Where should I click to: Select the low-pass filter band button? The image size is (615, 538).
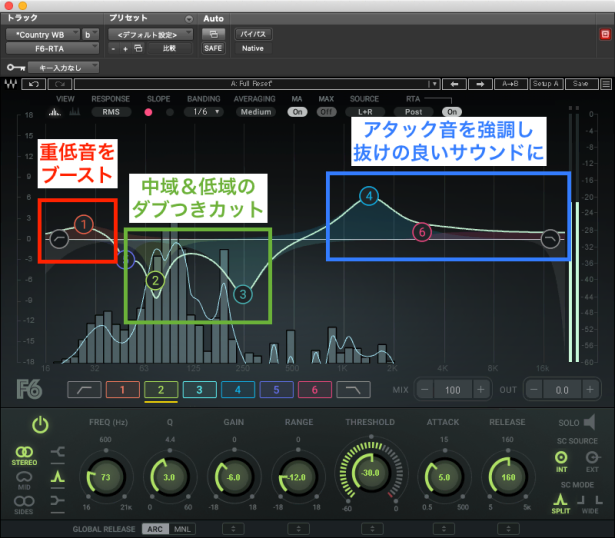click(x=353, y=390)
